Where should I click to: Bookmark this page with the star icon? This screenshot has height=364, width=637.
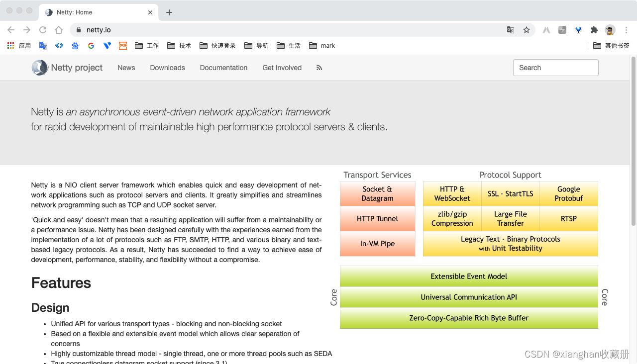click(527, 30)
